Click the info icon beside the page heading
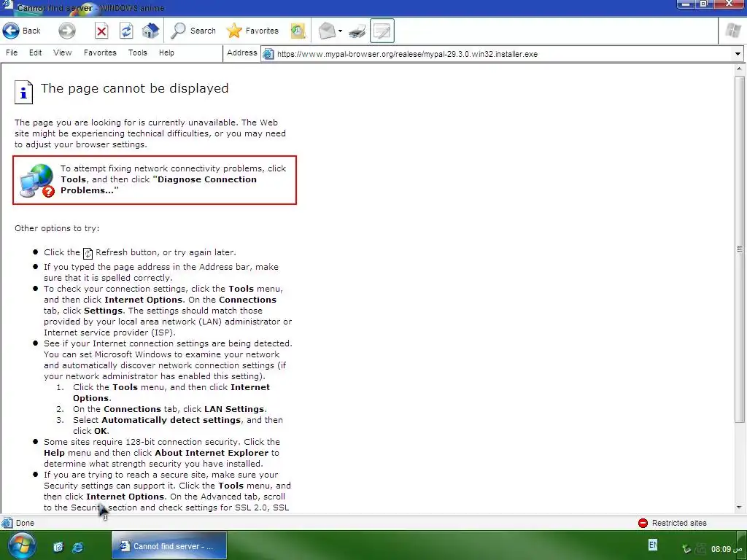The image size is (747, 560). pos(23,92)
